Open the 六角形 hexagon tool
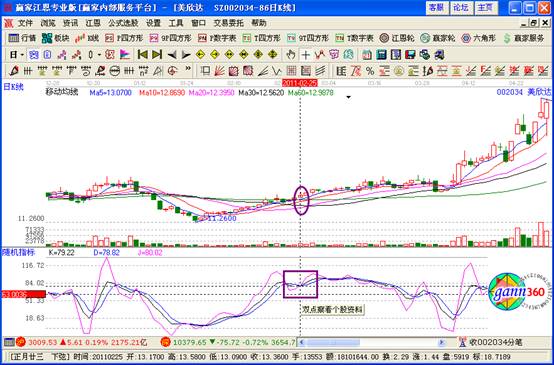 (x=478, y=38)
